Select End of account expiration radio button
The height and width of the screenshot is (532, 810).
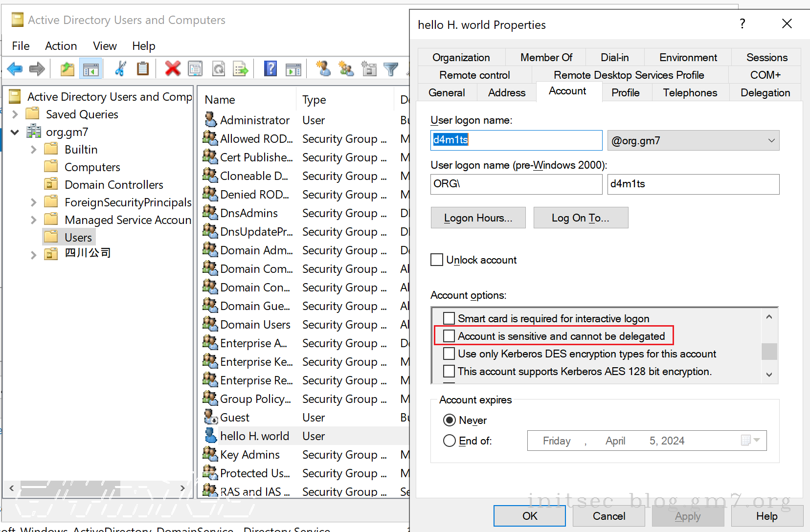click(x=449, y=441)
